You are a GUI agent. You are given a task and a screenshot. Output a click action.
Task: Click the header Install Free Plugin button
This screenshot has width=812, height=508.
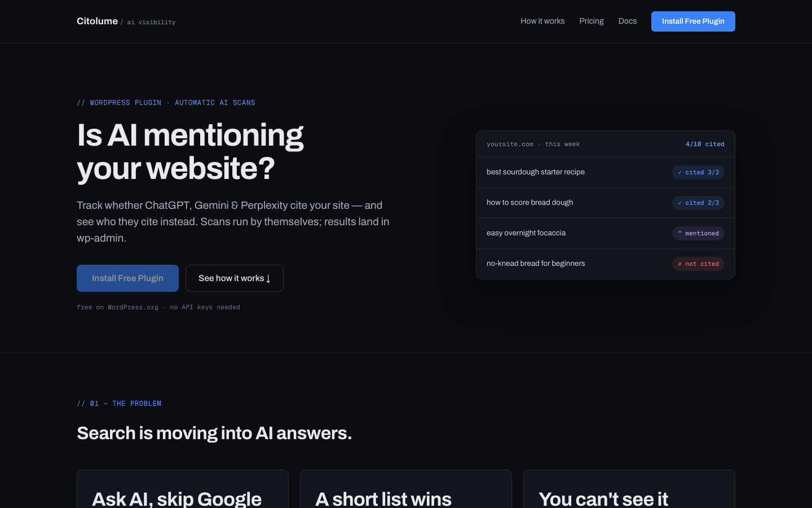pos(693,21)
